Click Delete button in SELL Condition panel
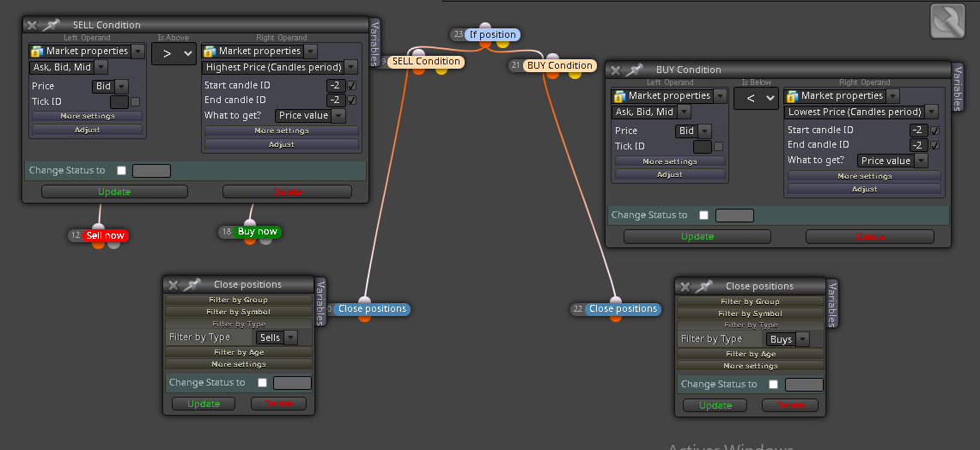 287,192
